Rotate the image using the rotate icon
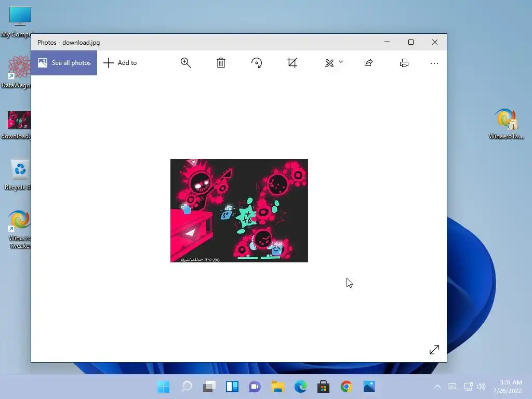 (257, 63)
